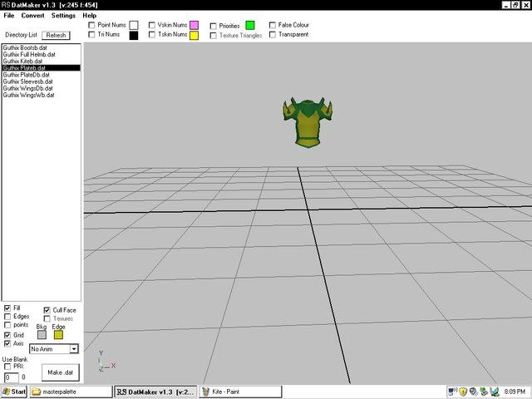The image size is (532, 399).
Task: Uncheck the Grid checkbox
Action: coord(7,335)
